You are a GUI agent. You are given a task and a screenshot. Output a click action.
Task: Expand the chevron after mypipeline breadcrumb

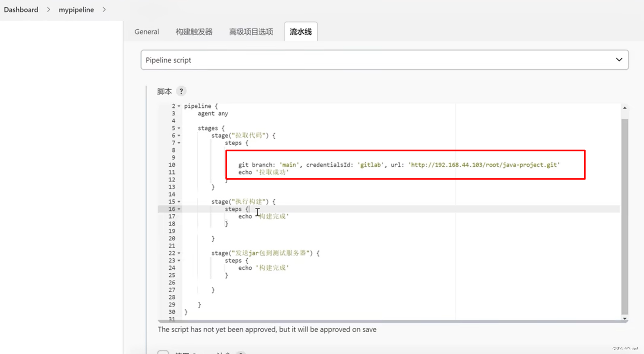[x=104, y=9]
